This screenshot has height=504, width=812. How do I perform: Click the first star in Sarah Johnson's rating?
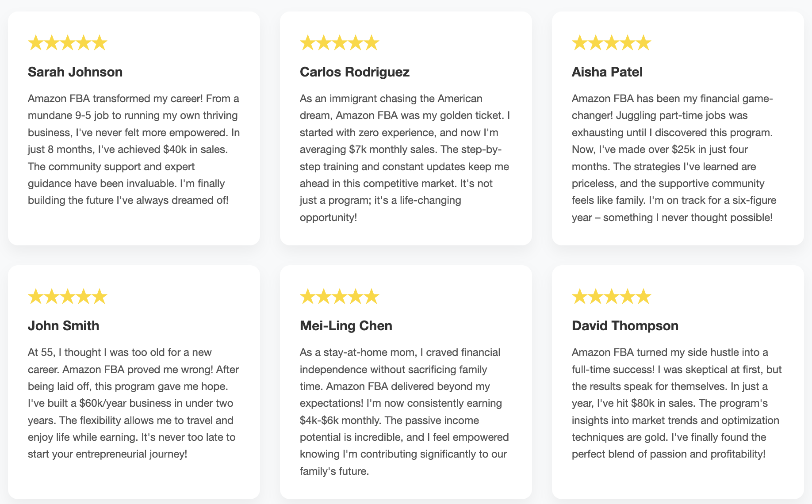(36, 43)
